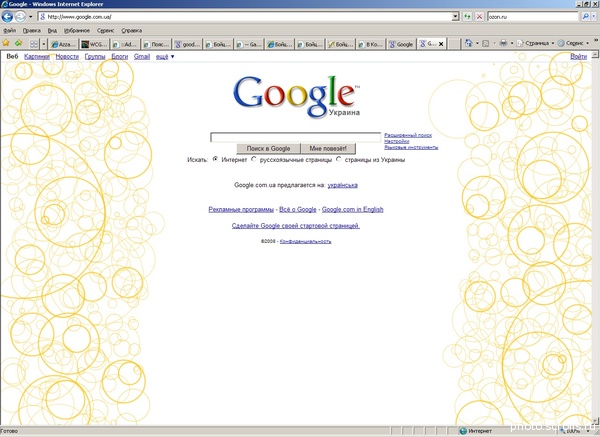Switch to the -- Ga... tab
This screenshot has width=600, height=437.
pos(249,44)
